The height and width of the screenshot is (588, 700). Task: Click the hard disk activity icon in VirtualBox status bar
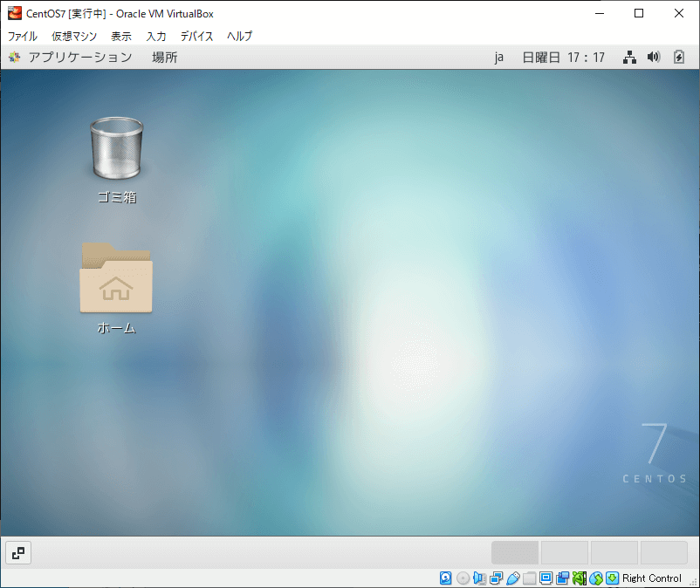(444, 578)
